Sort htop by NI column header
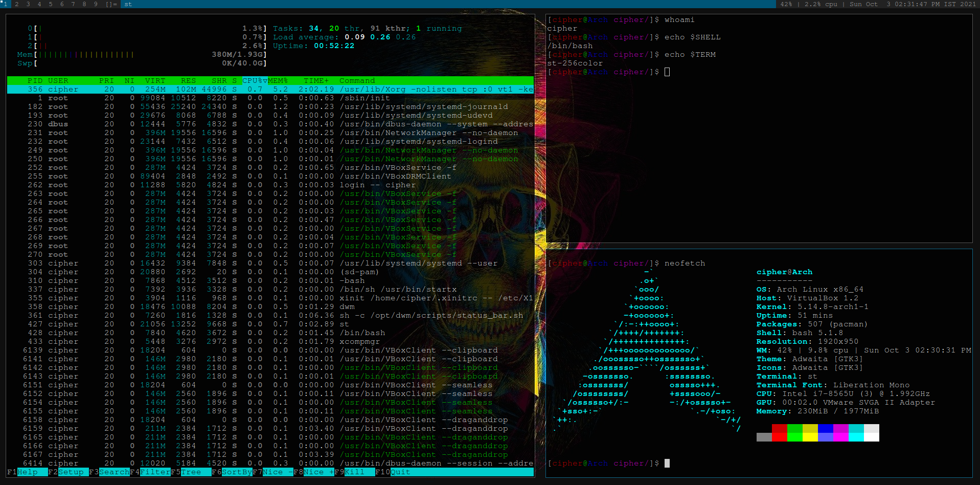This screenshot has width=980, height=485. coord(130,81)
